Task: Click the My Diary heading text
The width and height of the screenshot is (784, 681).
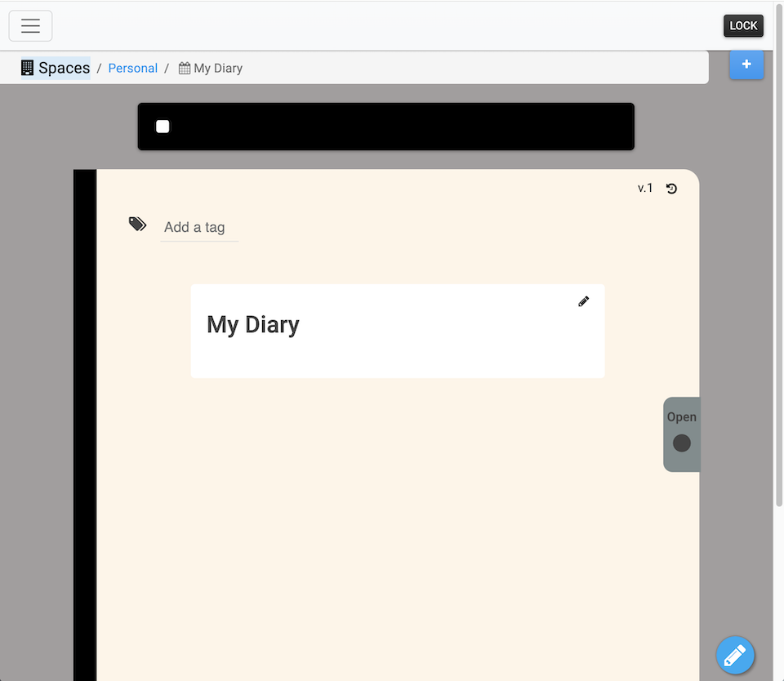Action: click(x=253, y=325)
